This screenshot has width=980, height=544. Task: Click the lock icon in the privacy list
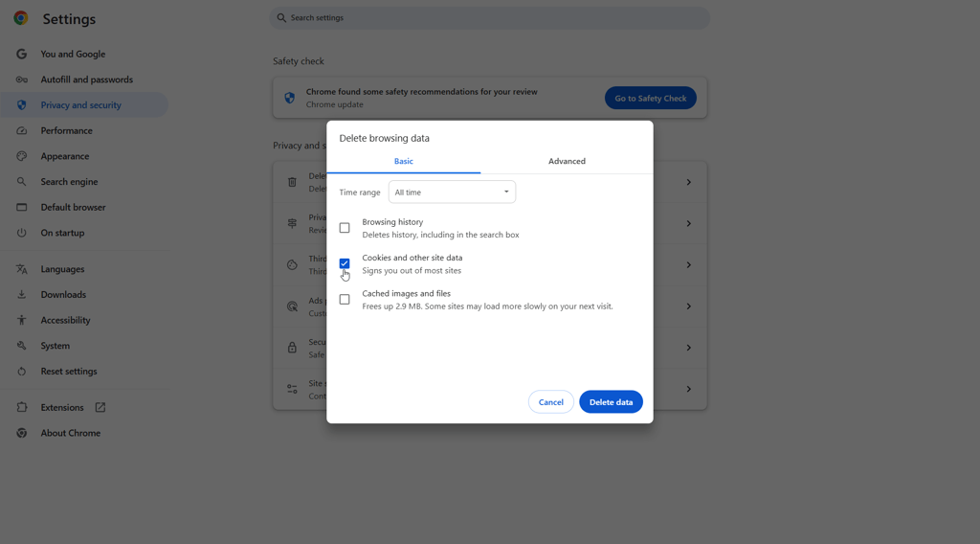click(x=292, y=348)
